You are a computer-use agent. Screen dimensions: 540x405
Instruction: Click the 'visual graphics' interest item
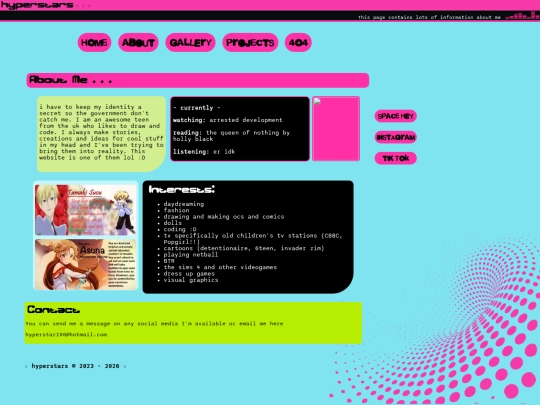[191, 280]
